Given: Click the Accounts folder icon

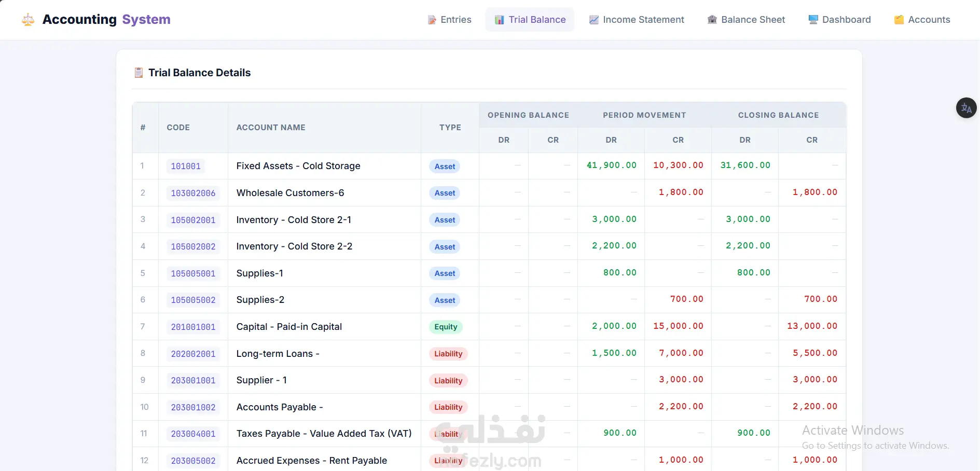Looking at the screenshot, I should click(x=899, y=20).
